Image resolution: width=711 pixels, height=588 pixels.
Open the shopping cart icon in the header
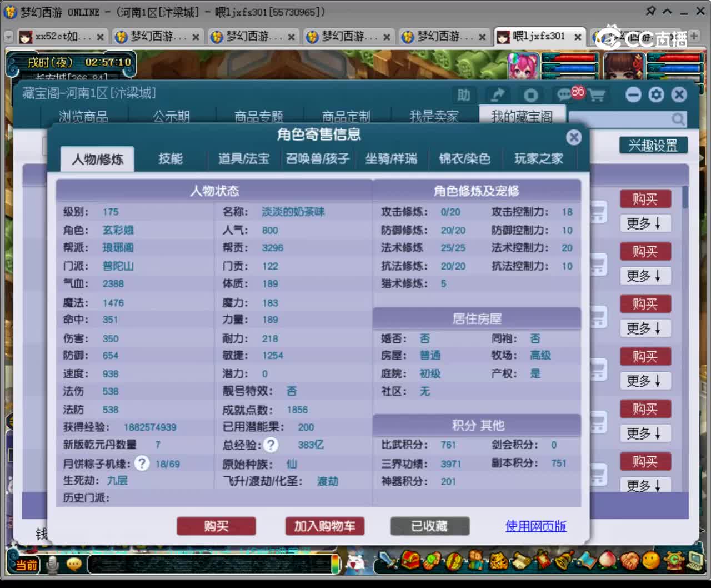597,96
